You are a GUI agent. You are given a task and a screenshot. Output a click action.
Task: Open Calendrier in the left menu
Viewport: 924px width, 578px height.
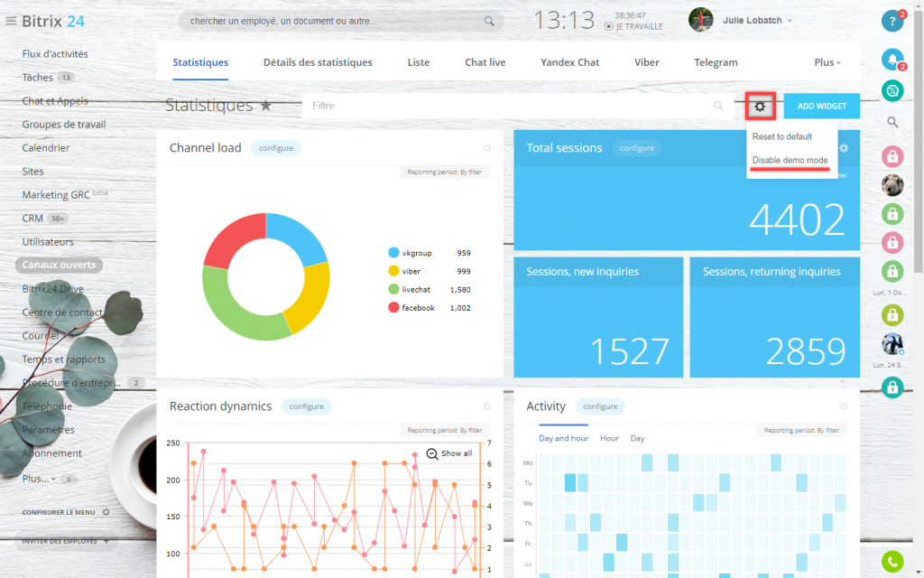point(45,148)
